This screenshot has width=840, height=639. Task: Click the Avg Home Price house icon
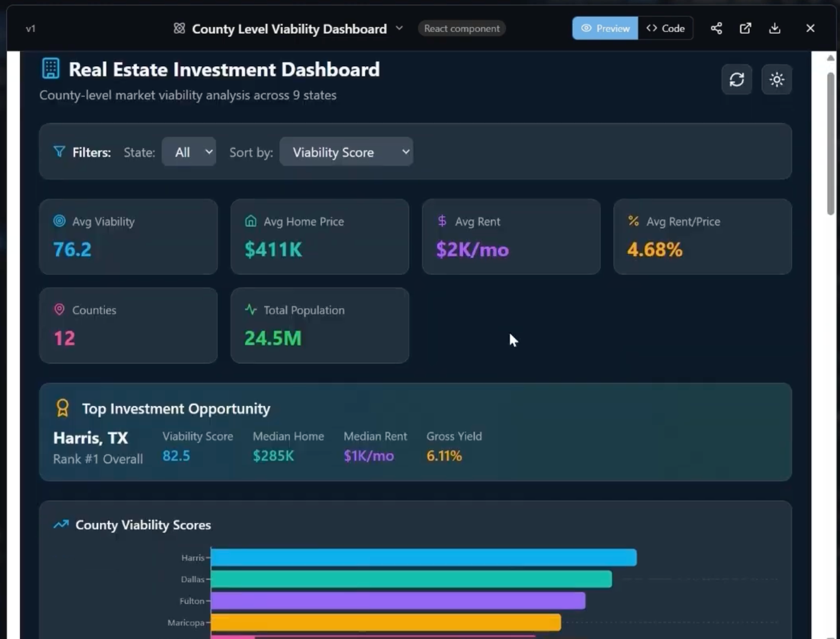click(251, 221)
